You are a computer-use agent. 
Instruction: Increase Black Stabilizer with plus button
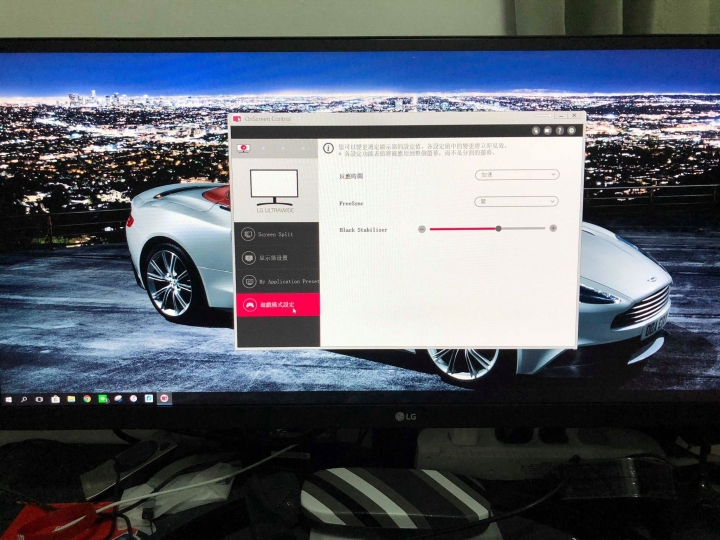[553, 228]
